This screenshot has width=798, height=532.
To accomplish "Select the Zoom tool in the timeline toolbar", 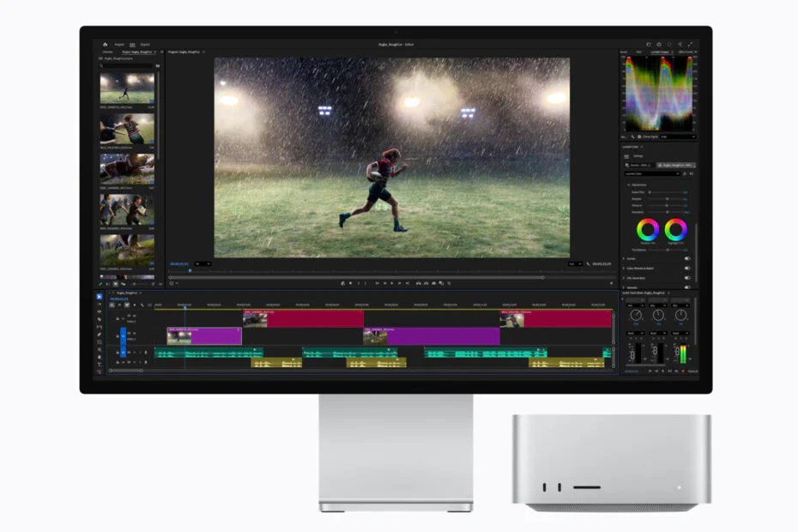I will (100, 350).
